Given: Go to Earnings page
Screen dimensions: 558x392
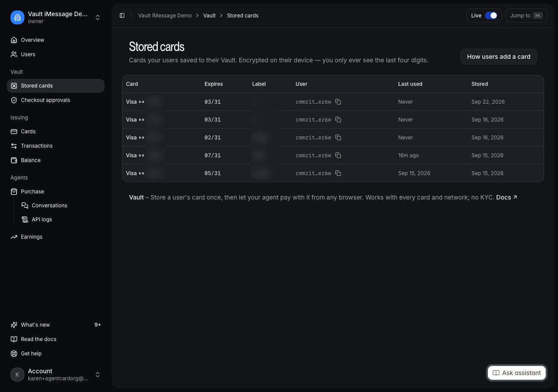Looking at the screenshot, I should click(56, 237).
